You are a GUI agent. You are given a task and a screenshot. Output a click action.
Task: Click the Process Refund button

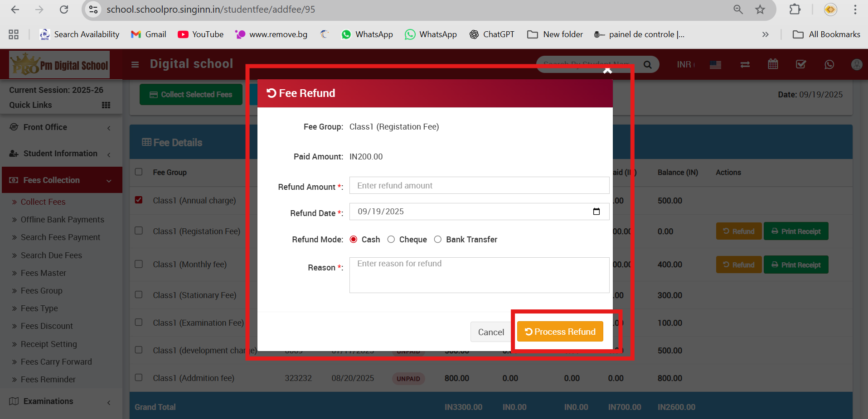coord(560,332)
